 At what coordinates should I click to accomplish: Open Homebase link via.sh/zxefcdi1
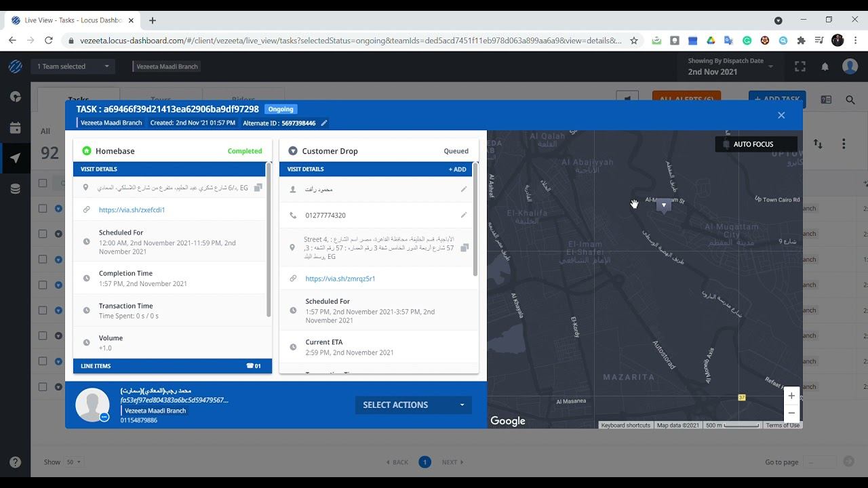[x=132, y=210]
